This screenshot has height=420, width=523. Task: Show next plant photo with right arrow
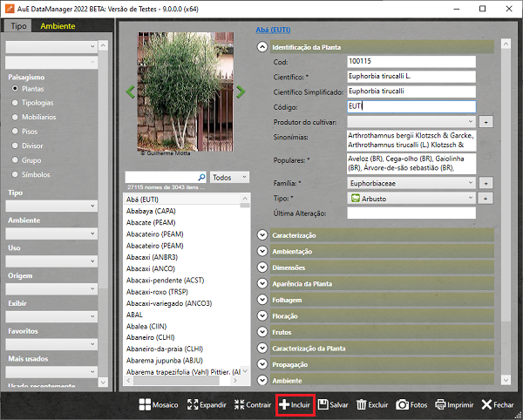(241, 91)
